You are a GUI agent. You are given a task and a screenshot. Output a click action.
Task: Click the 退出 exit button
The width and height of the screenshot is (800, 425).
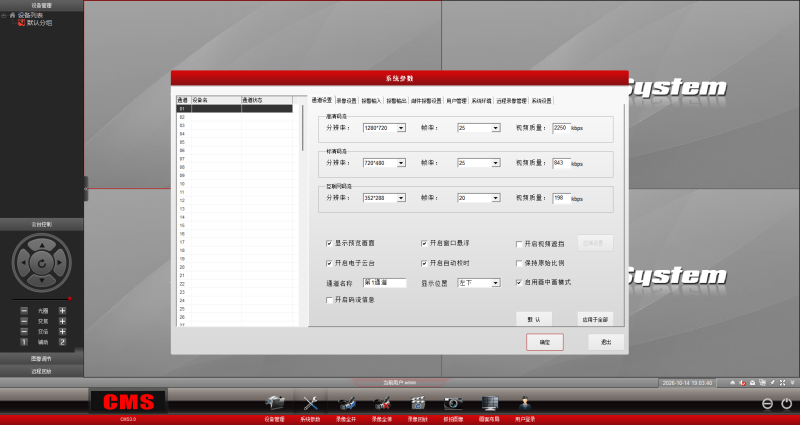(x=606, y=342)
